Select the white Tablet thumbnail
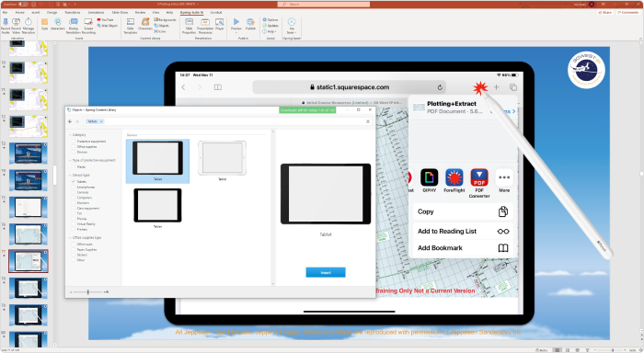The height and width of the screenshot is (353, 644). [x=222, y=158]
